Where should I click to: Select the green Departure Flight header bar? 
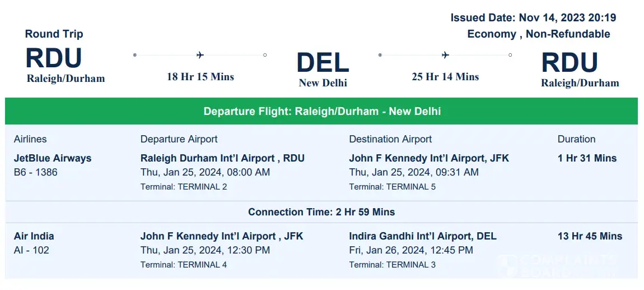coord(321,111)
